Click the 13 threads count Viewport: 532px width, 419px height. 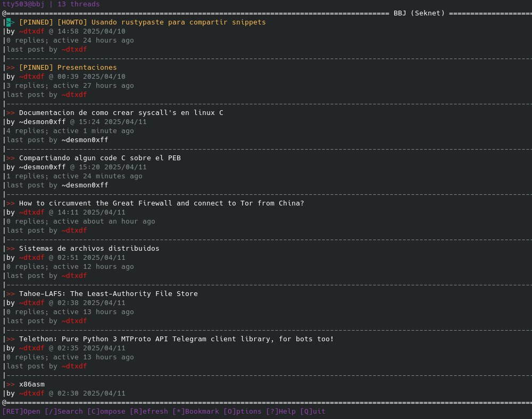coord(79,4)
